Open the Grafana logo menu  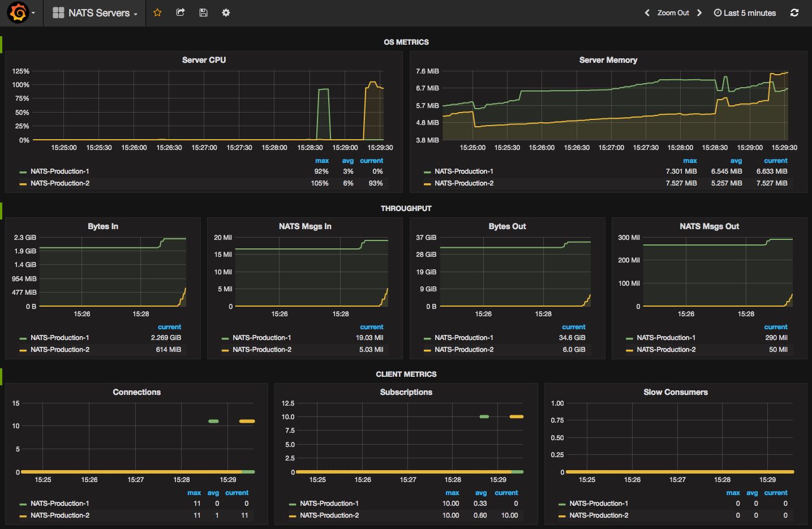pos(20,12)
